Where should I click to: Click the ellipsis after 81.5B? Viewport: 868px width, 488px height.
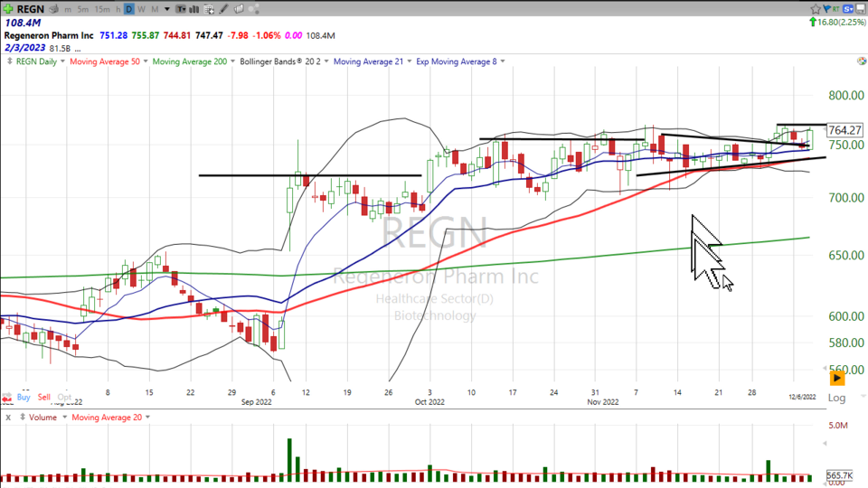(78, 49)
